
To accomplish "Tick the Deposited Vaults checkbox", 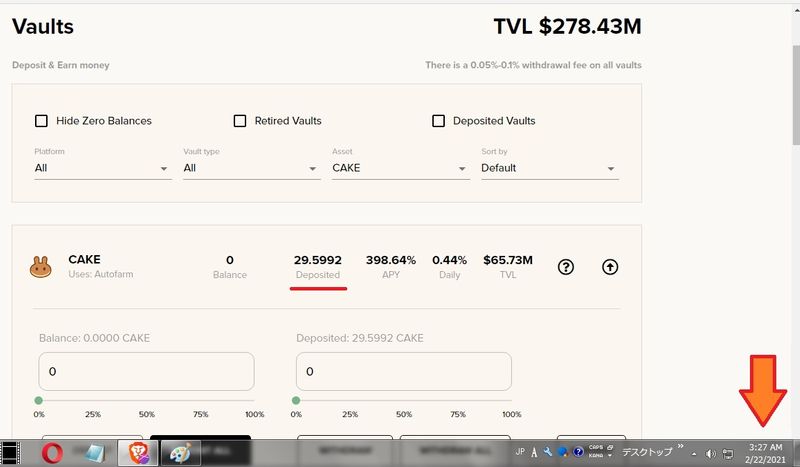I will click(438, 121).
